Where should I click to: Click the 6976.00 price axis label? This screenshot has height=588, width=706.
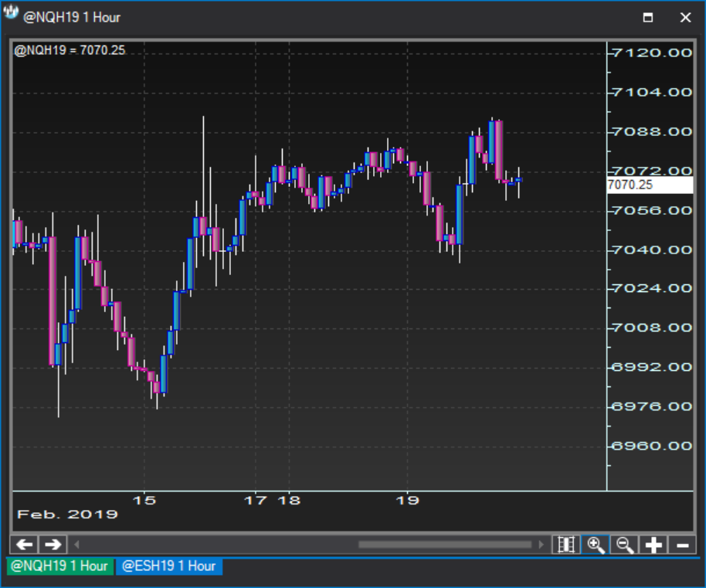point(653,406)
